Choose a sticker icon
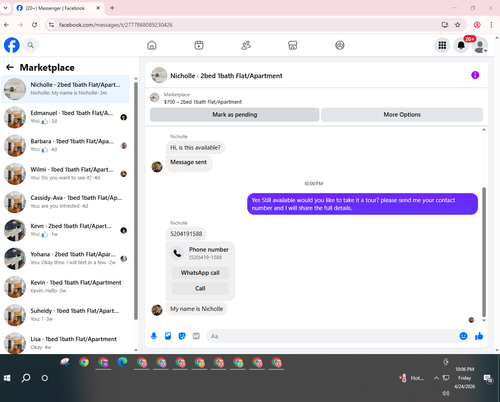This screenshot has height=402, width=500. point(182,336)
